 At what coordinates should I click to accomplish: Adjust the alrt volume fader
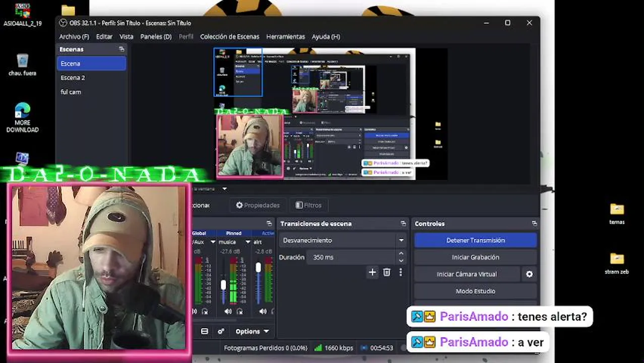[259, 268]
